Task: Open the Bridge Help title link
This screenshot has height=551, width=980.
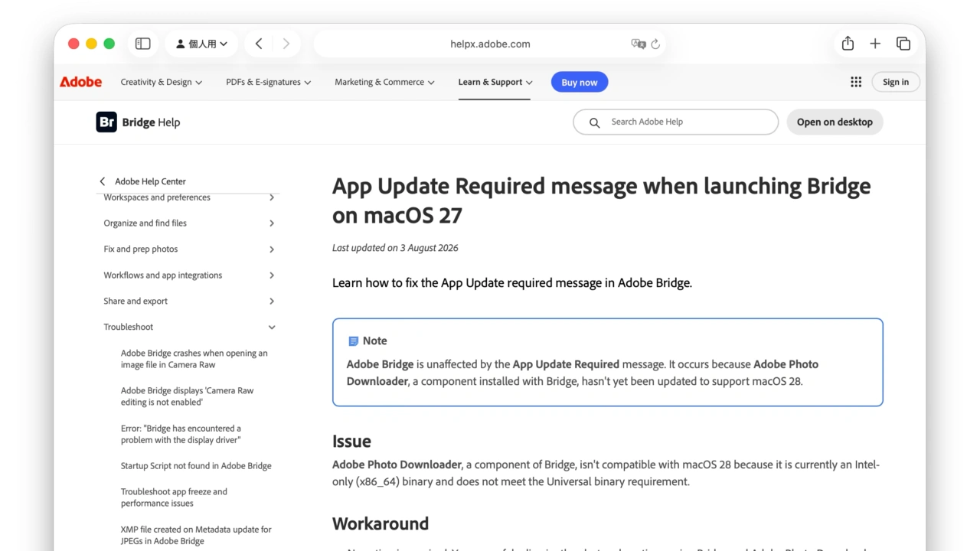Action: point(151,122)
